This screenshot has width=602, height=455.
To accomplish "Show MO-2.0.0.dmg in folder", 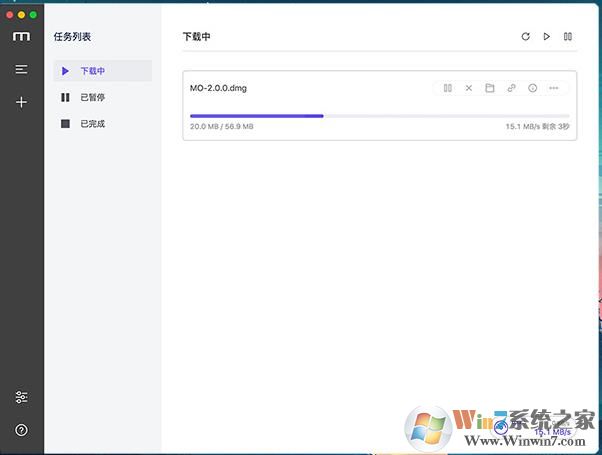I will click(x=490, y=88).
